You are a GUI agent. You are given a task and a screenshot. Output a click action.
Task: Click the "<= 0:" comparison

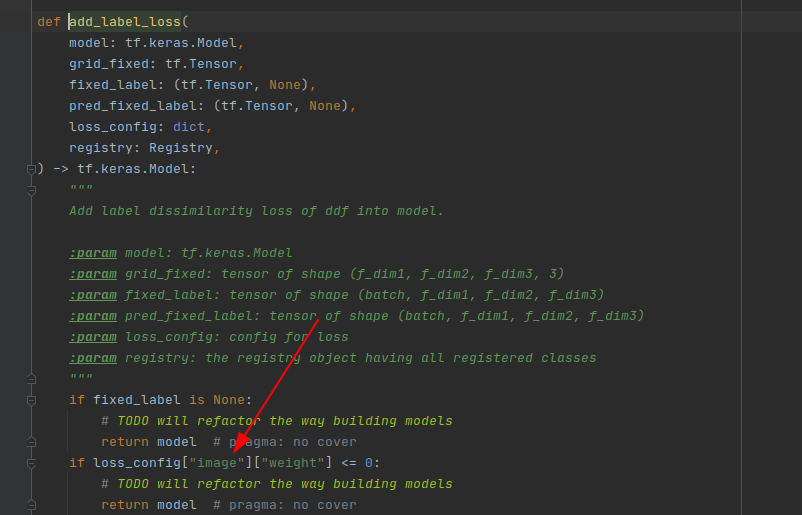pyautogui.click(x=361, y=463)
